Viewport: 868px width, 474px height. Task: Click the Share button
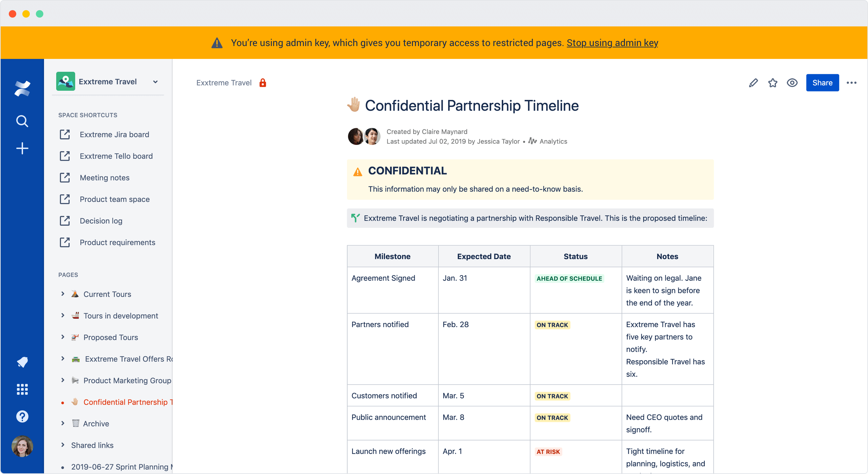coord(823,83)
